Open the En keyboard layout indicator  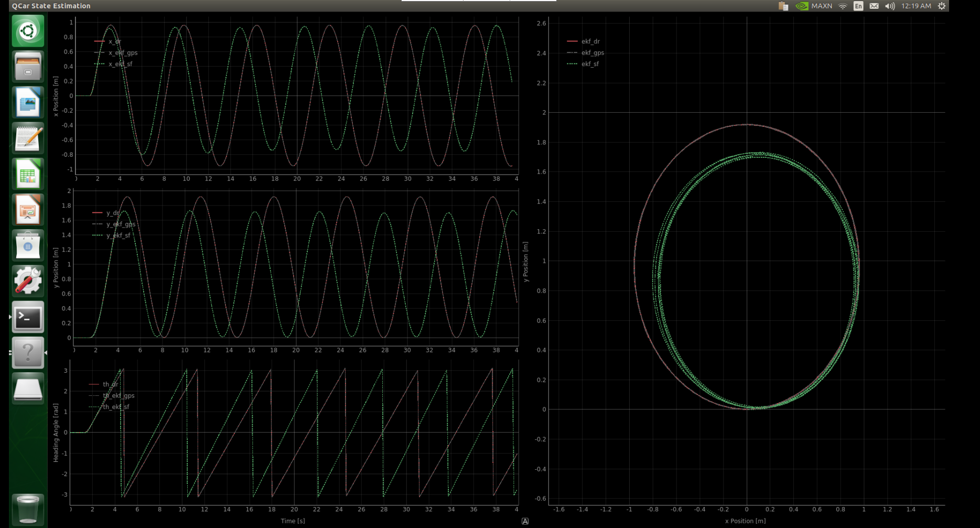[x=858, y=6]
